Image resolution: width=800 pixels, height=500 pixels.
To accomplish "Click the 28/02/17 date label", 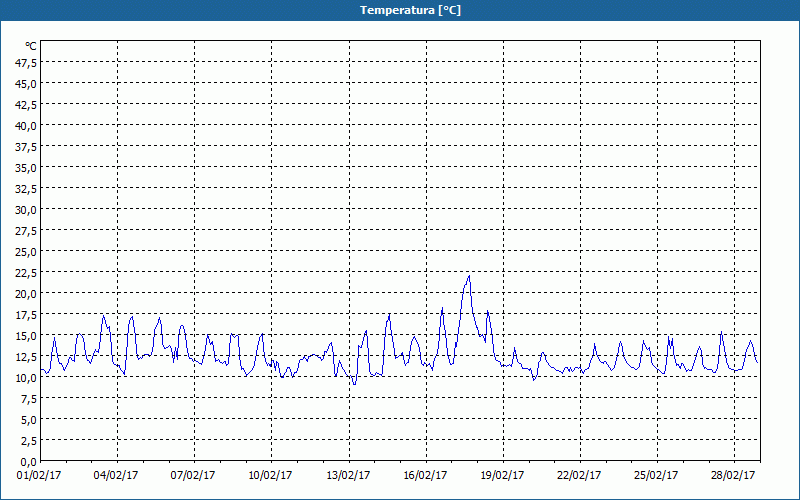I will 733,476.
